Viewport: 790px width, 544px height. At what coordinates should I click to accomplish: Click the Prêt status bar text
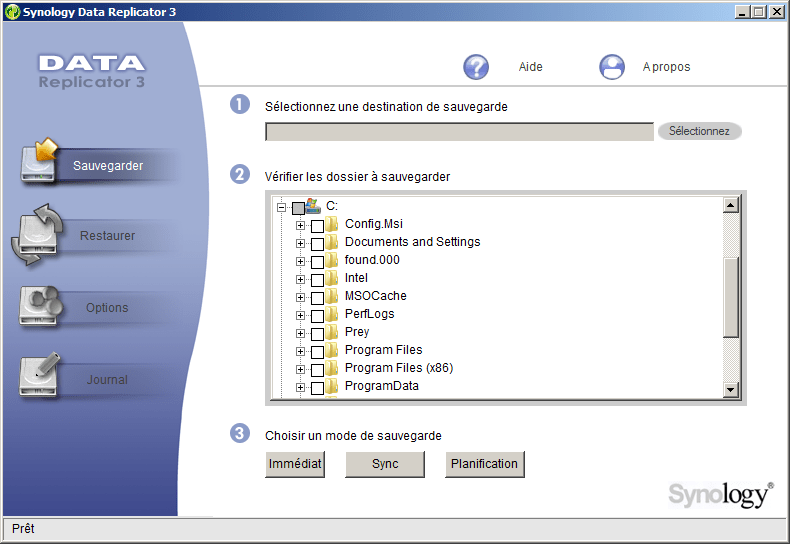(23, 529)
